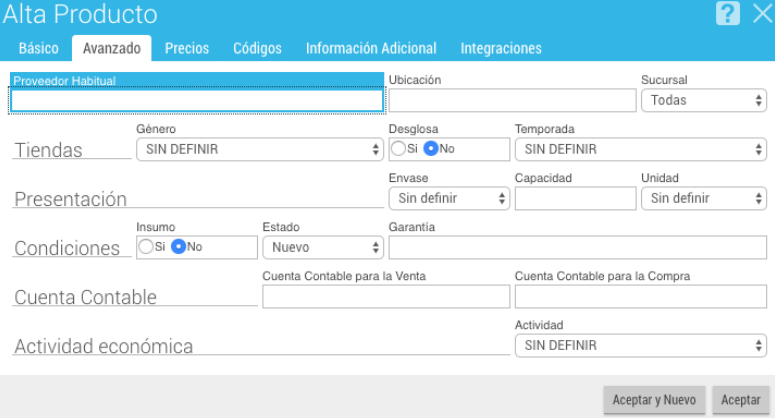Go to the Integraciones tab
The height and width of the screenshot is (418, 775).
click(501, 48)
